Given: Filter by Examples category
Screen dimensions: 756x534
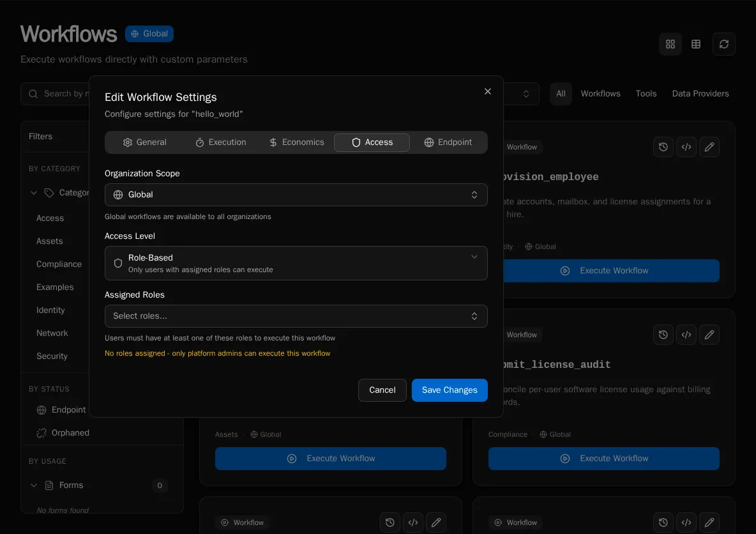Looking at the screenshot, I should 55,287.
